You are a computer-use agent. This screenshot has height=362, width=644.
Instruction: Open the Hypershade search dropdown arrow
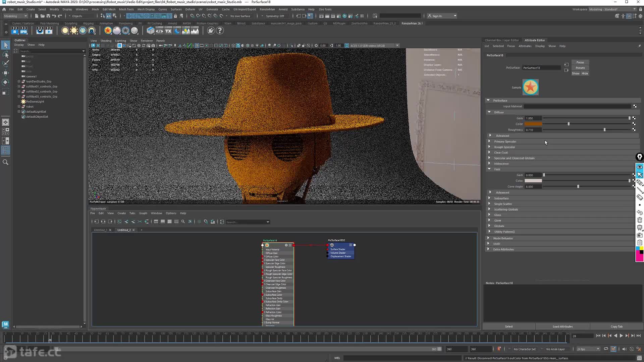click(268, 222)
